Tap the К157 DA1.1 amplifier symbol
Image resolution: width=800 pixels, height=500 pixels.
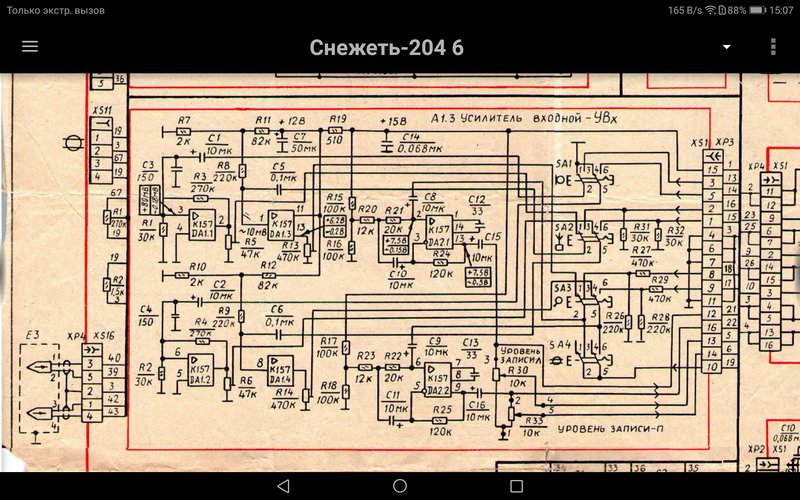[x=203, y=224]
